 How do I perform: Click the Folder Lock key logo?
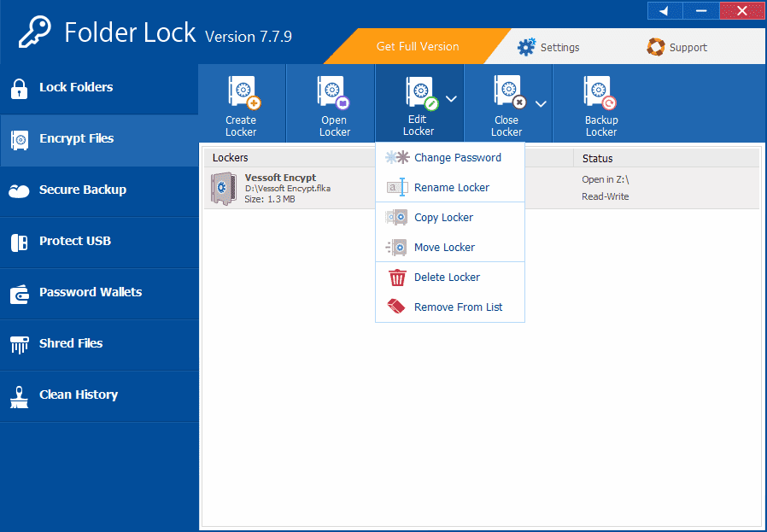(x=35, y=32)
